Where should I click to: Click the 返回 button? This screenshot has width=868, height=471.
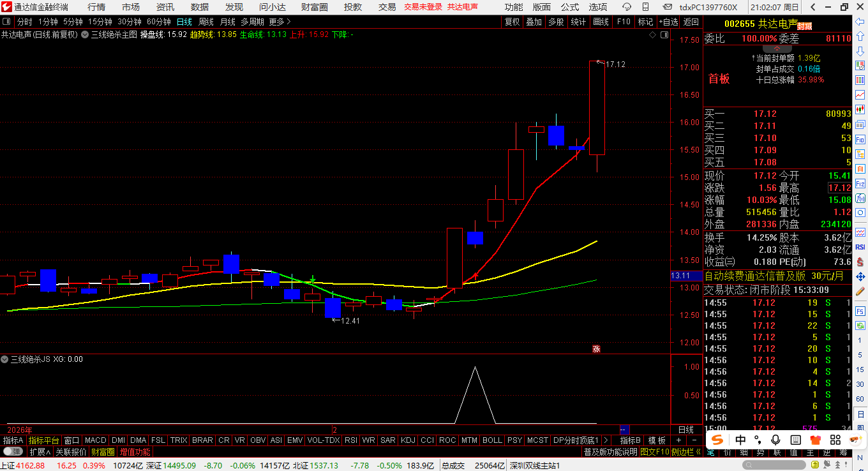click(x=691, y=22)
